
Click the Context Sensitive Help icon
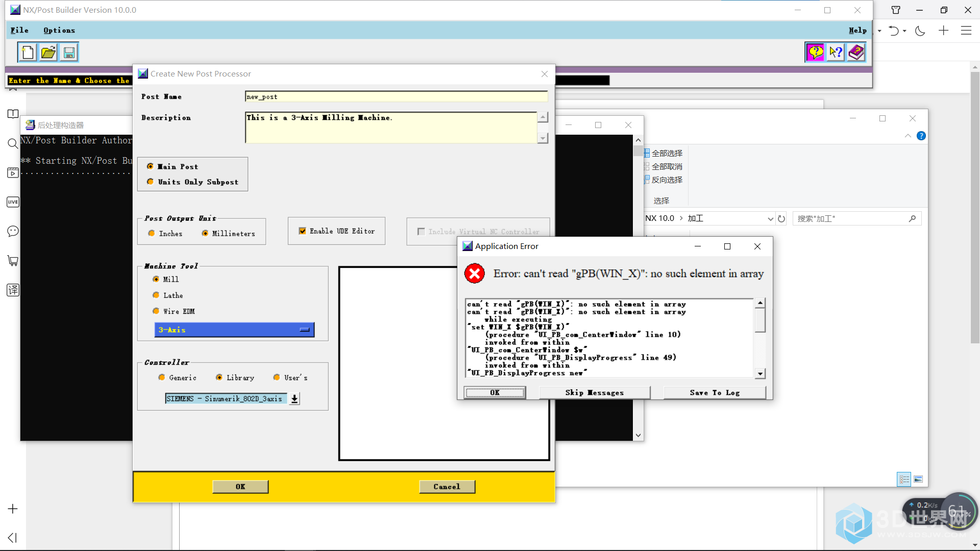point(836,53)
